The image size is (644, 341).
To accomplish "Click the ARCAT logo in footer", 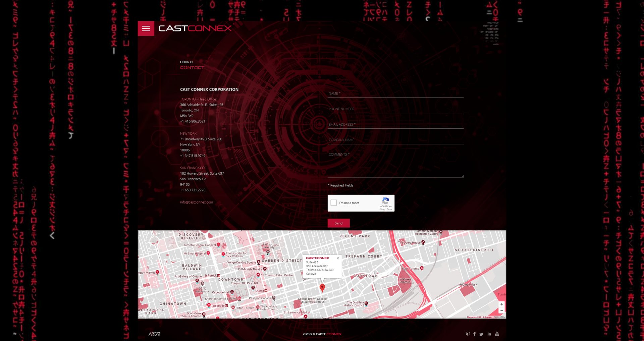I will point(154,334).
